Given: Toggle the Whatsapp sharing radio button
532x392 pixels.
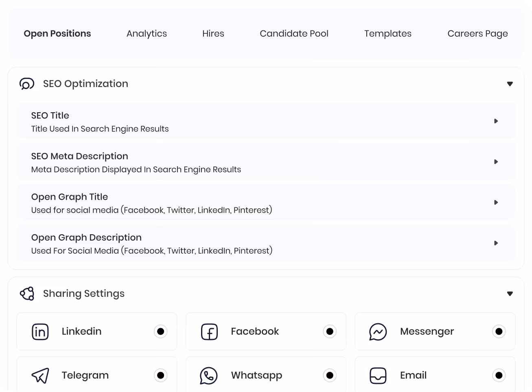Looking at the screenshot, I should (330, 375).
